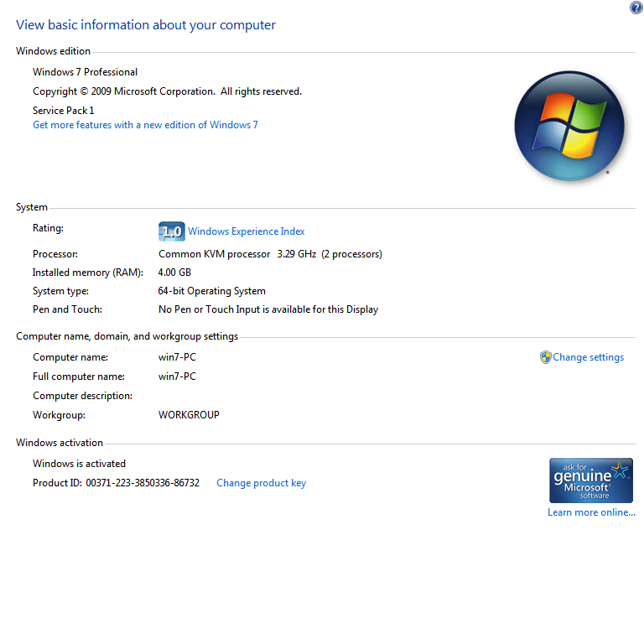This screenshot has width=644, height=644.
Task: Click the Windows edition section header
Action: pyautogui.click(x=53, y=51)
